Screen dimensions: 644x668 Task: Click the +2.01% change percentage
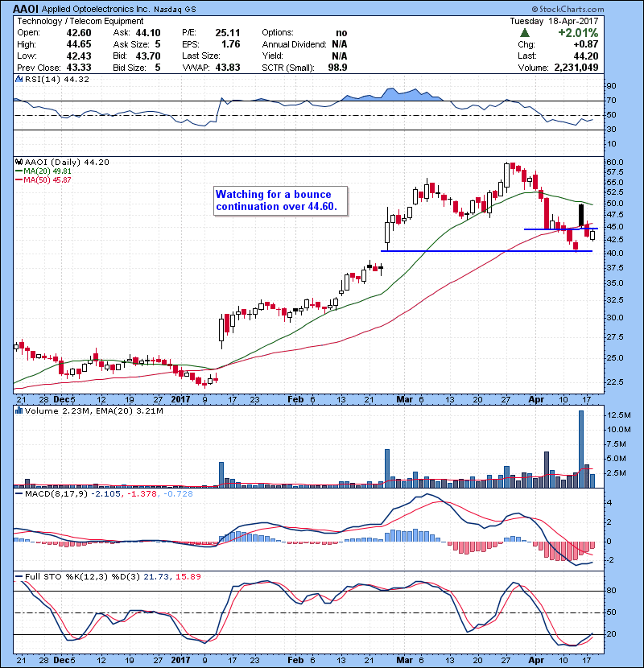coord(578,33)
